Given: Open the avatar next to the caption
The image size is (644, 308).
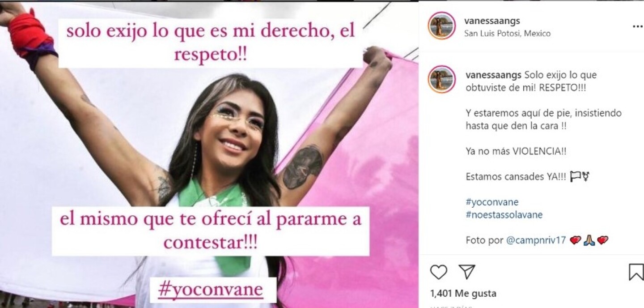Looking at the screenshot, I should [x=441, y=79].
